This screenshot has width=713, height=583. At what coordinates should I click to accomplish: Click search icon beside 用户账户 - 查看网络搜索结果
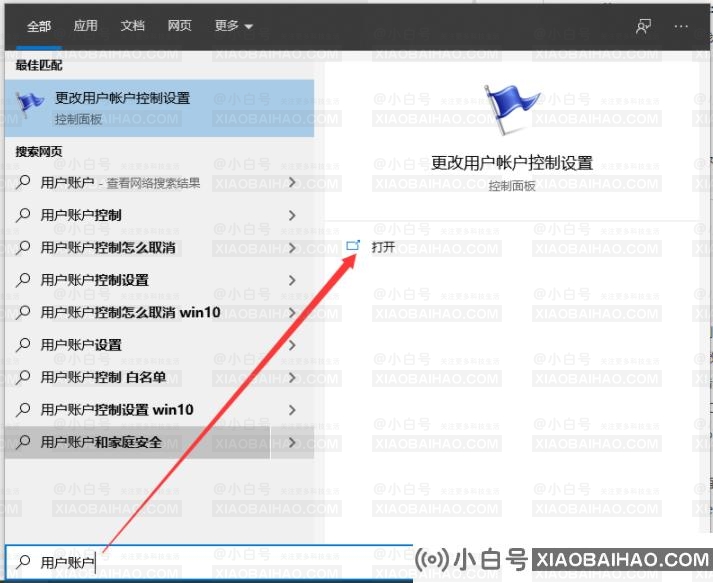[23, 182]
